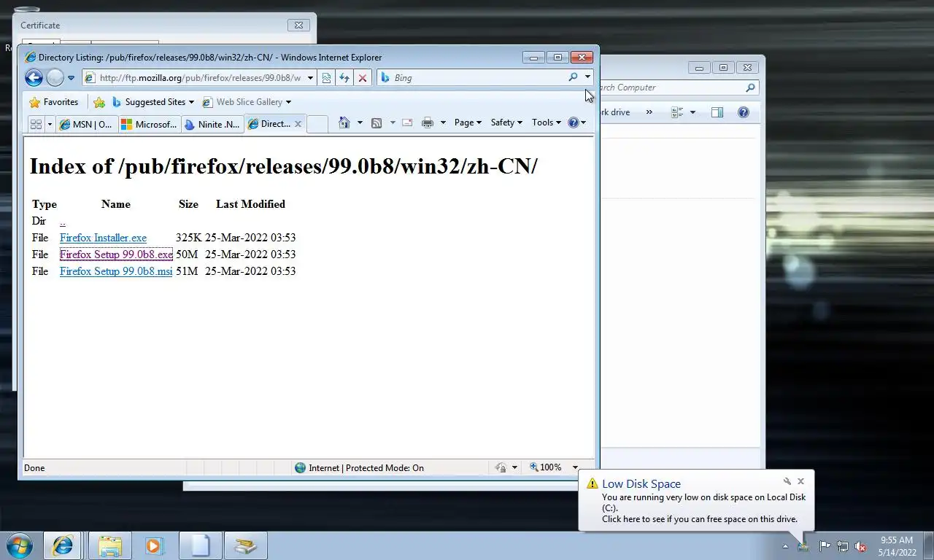Click the muted volume tray icon
934x560 pixels.
860,545
